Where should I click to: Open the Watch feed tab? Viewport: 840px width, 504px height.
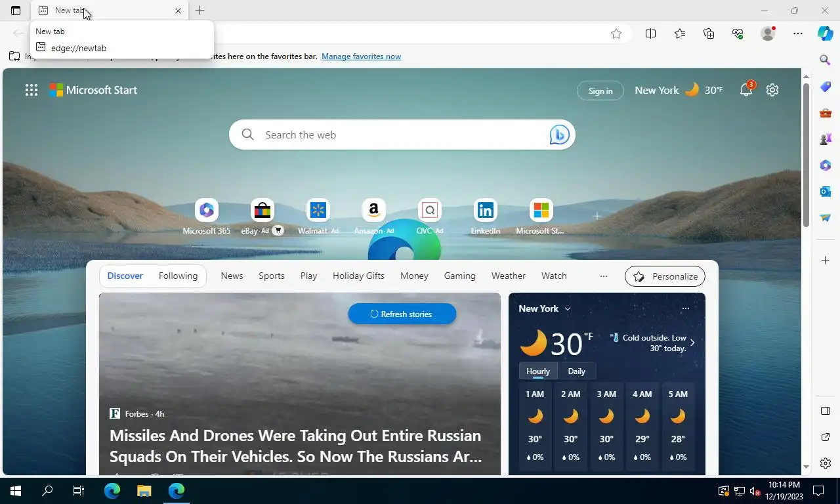pos(554,276)
